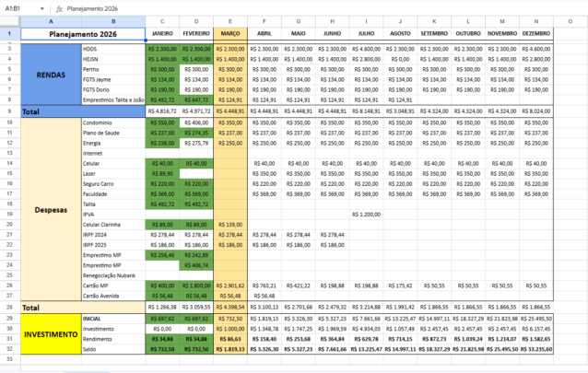Screen dimensions: 588x373
Task: Select column C header
Action: [162, 20]
